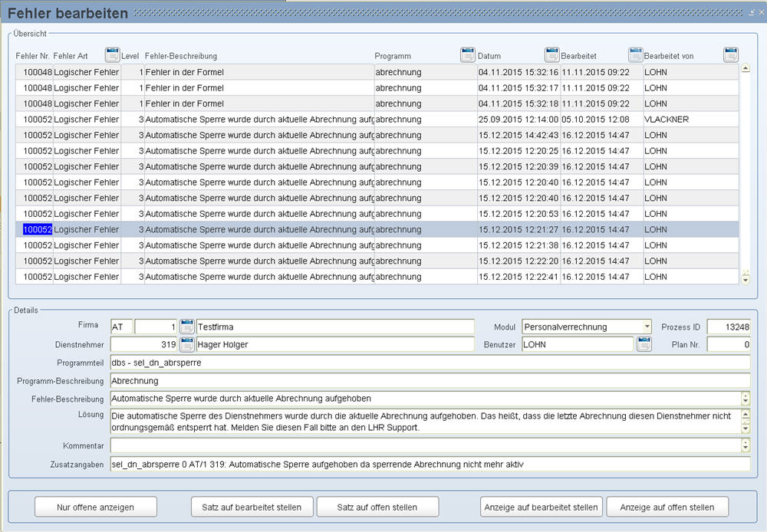Click the Kommentar field scroll control
The height and width of the screenshot is (532, 767).
pyautogui.click(x=746, y=445)
